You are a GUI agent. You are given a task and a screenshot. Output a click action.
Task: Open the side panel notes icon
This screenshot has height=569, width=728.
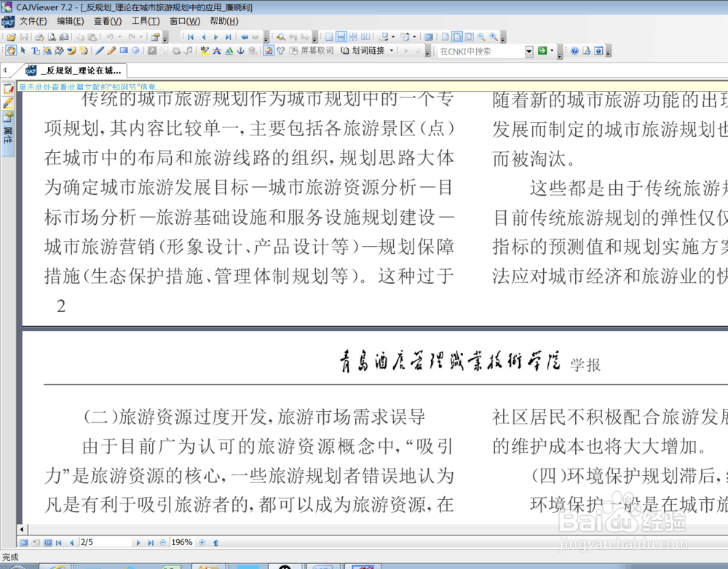[8, 88]
